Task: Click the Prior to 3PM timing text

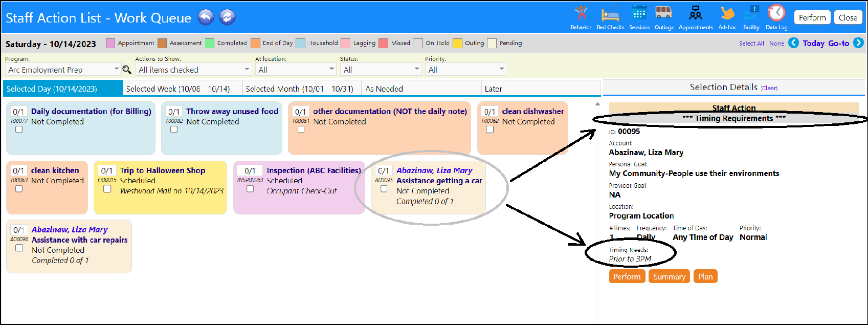Action: [x=630, y=259]
